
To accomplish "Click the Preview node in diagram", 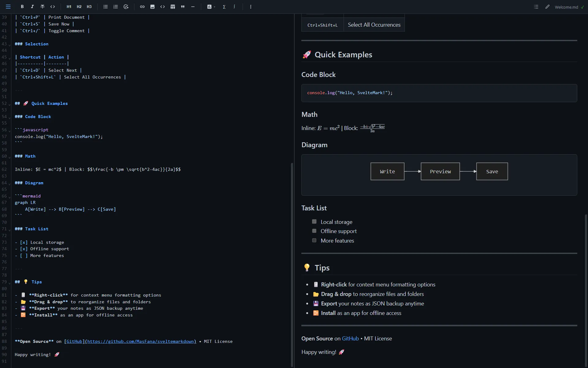I will point(440,171).
